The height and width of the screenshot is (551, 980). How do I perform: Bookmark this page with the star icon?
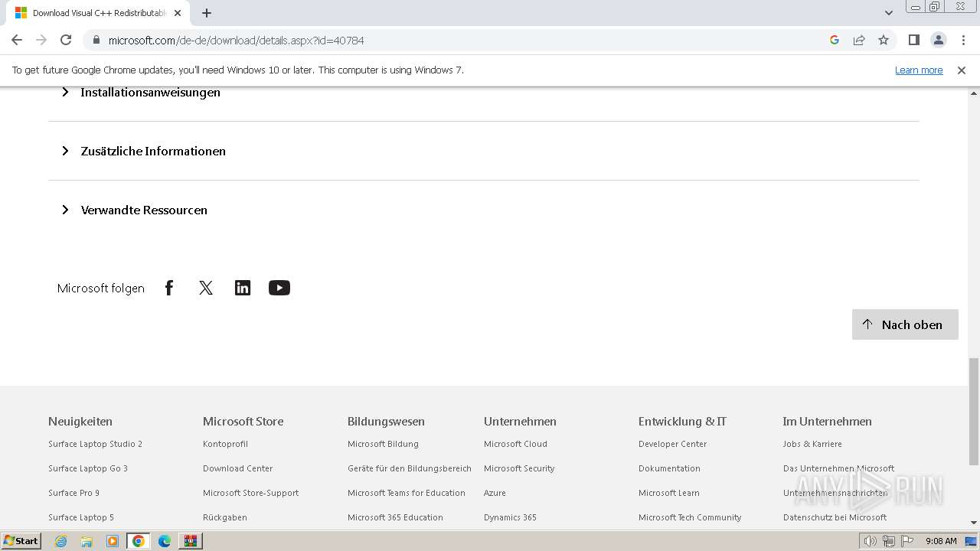click(884, 40)
